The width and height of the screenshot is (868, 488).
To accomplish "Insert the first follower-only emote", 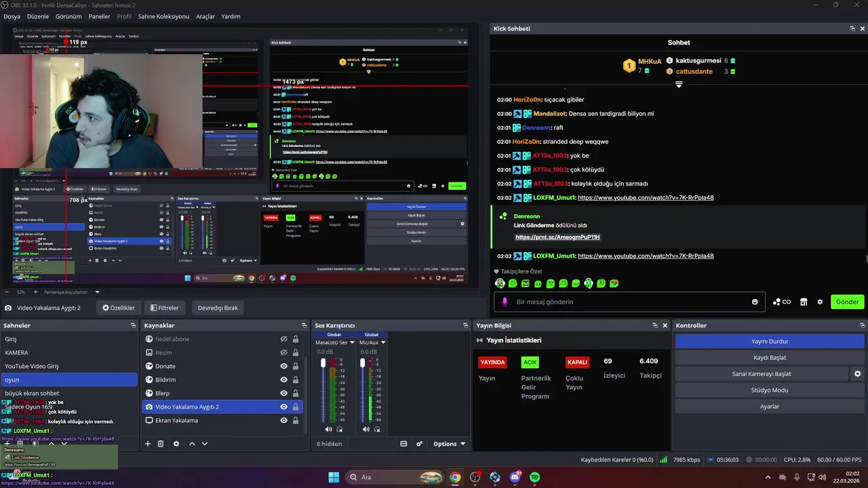I will coord(500,283).
